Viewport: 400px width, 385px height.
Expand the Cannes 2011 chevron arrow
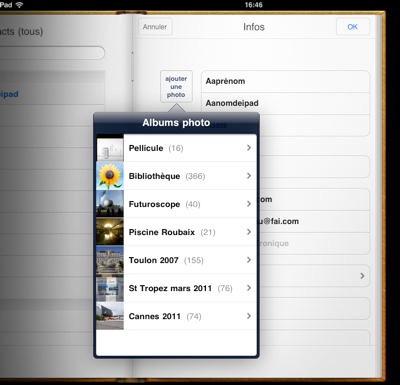click(249, 316)
